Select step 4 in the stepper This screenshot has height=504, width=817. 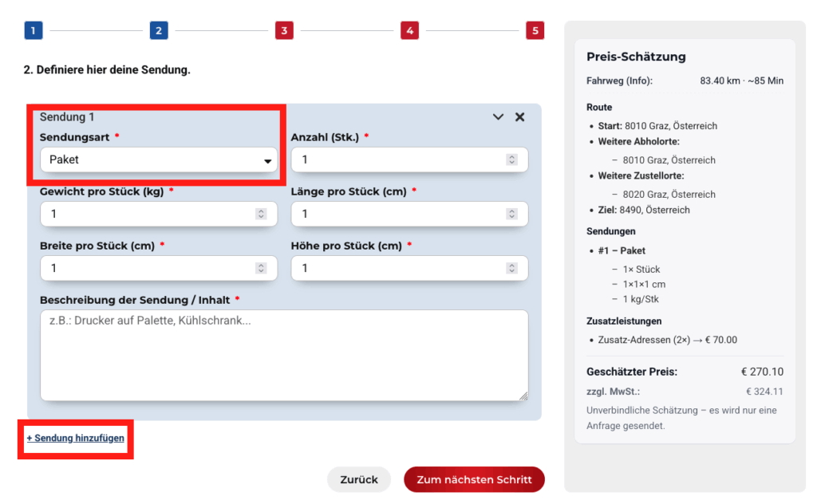409,31
